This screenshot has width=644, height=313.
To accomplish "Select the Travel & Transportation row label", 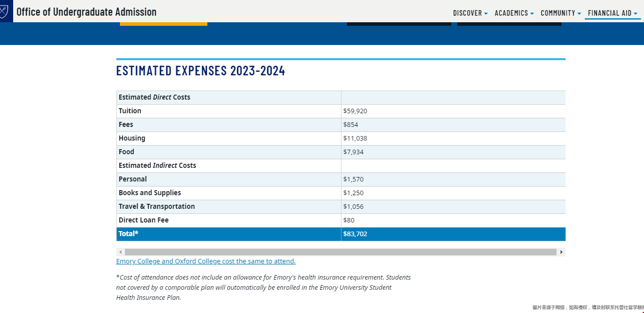I will (x=157, y=206).
